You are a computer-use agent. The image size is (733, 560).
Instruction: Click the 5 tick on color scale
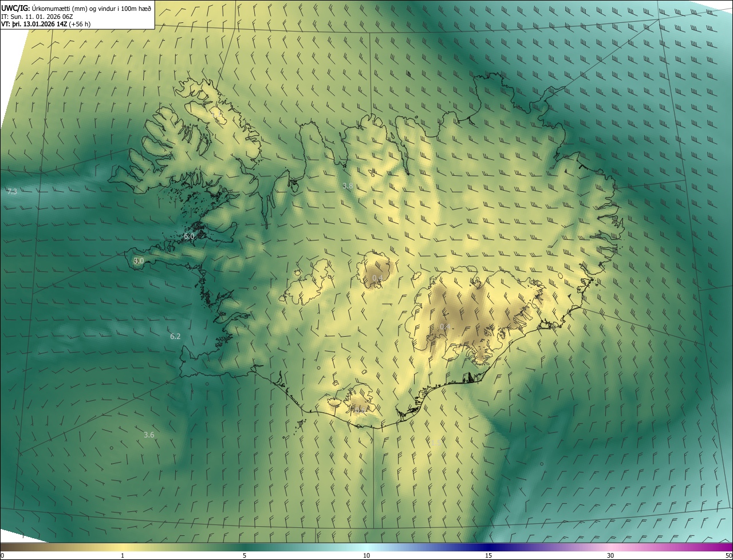[x=245, y=555]
